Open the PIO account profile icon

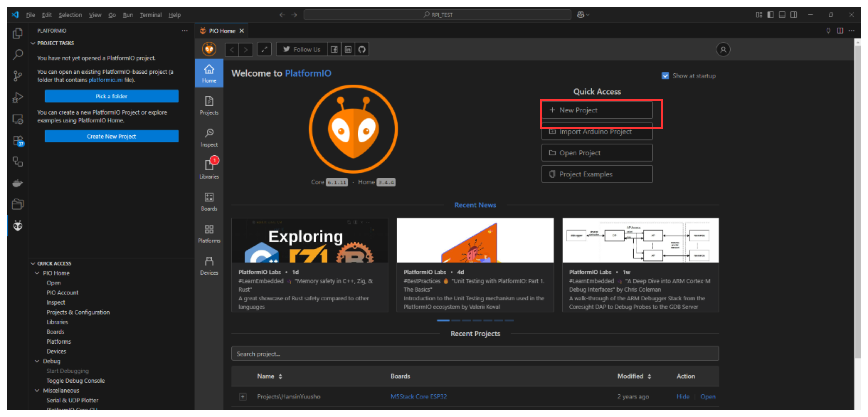point(723,50)
